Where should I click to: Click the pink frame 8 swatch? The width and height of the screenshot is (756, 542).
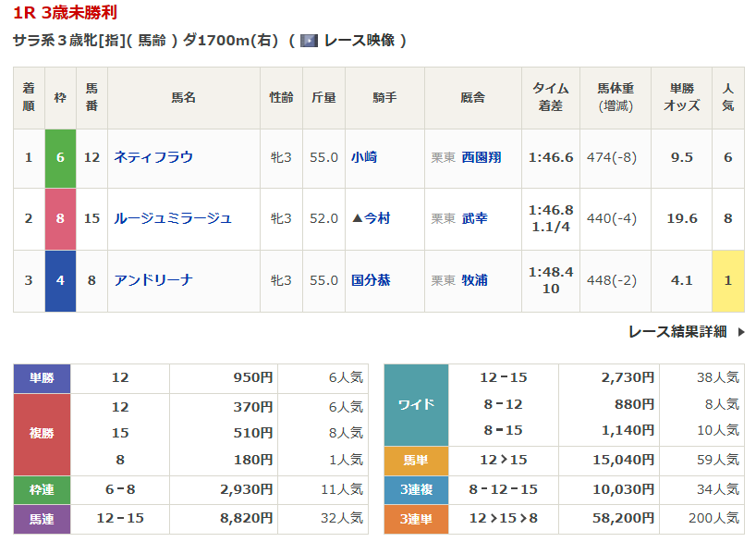60,218
